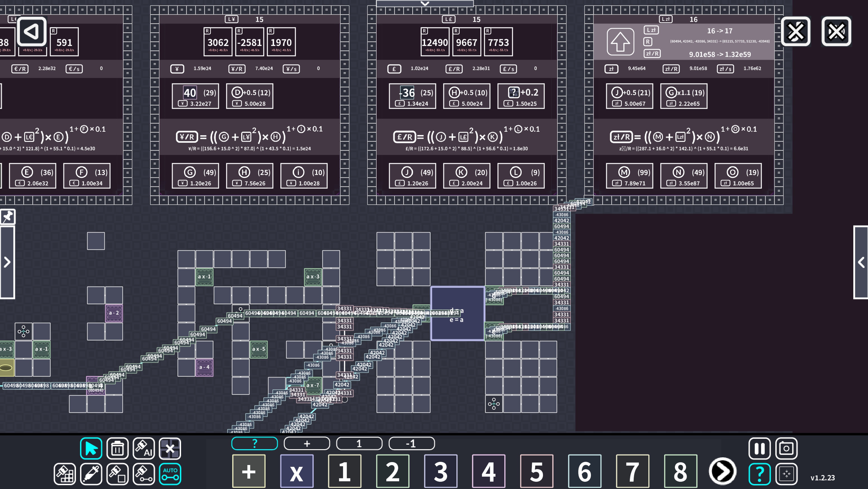Select the AI paint brush tool
The width and height of the screenshot is (868, 489).
coord(144,448)
